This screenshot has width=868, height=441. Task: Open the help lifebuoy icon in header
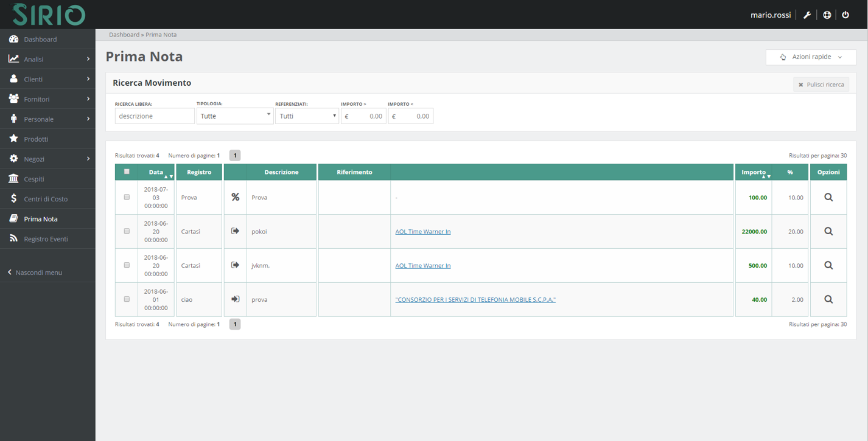(827, 15)
